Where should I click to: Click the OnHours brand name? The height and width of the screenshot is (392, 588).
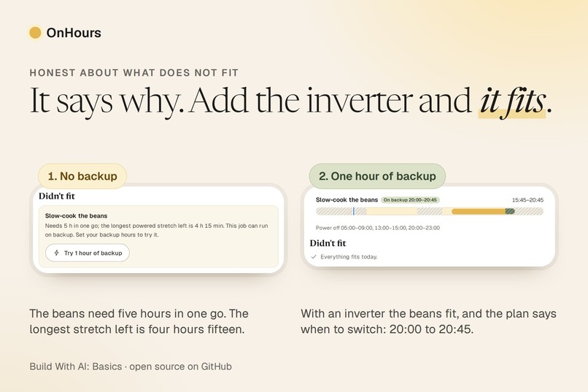coord(74,33)
